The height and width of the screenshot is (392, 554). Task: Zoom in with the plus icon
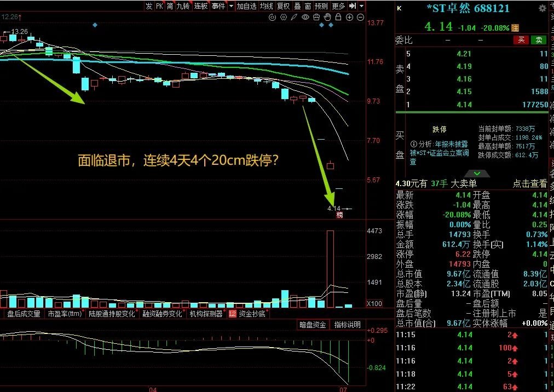[349, 18]
